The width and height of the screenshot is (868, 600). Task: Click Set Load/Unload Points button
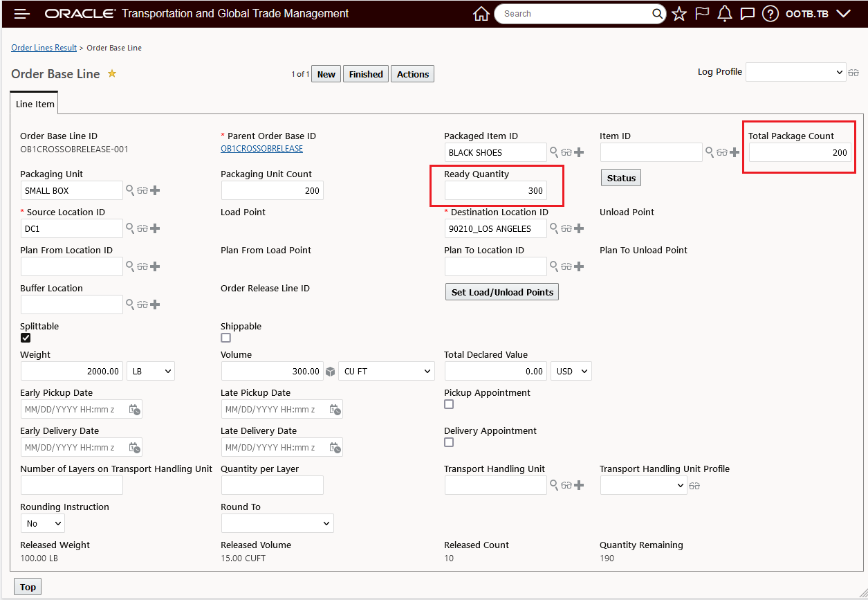502,292
